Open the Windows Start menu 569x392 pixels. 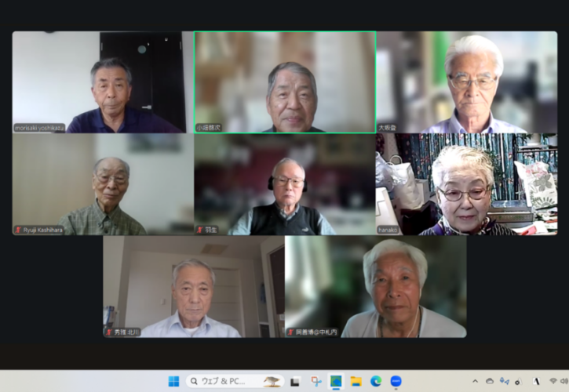coord(173,382)
